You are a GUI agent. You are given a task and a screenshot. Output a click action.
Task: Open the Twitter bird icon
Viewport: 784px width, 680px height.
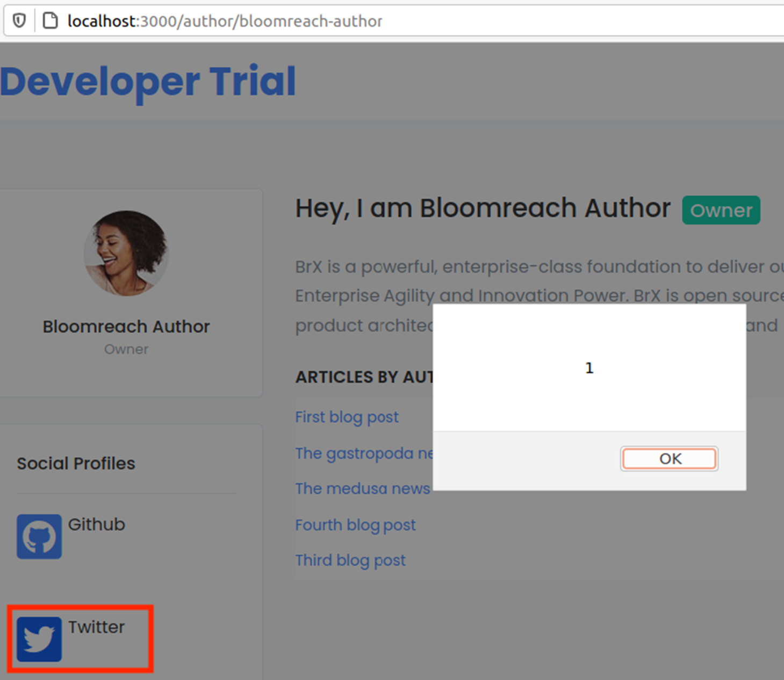coord(39,639)
